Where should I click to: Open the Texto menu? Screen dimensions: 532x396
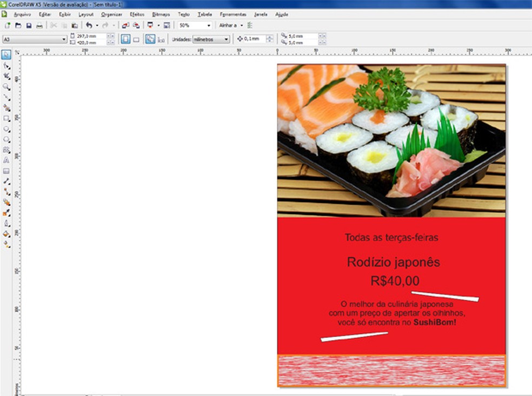[184, 15]
